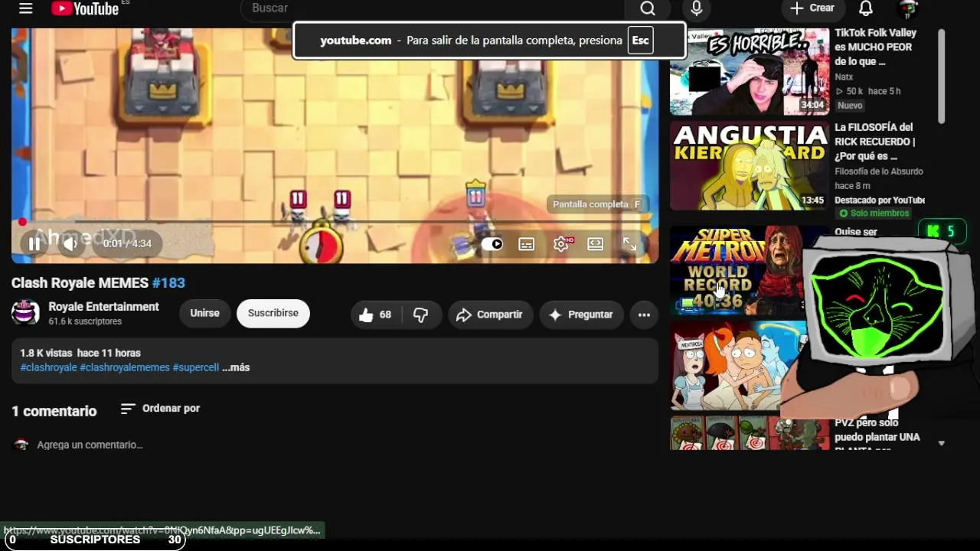Screen dimensions: 980x551
Task: Open the Angustia Kierkegaard video thumbnail
Action: click(x=750, y=166)
